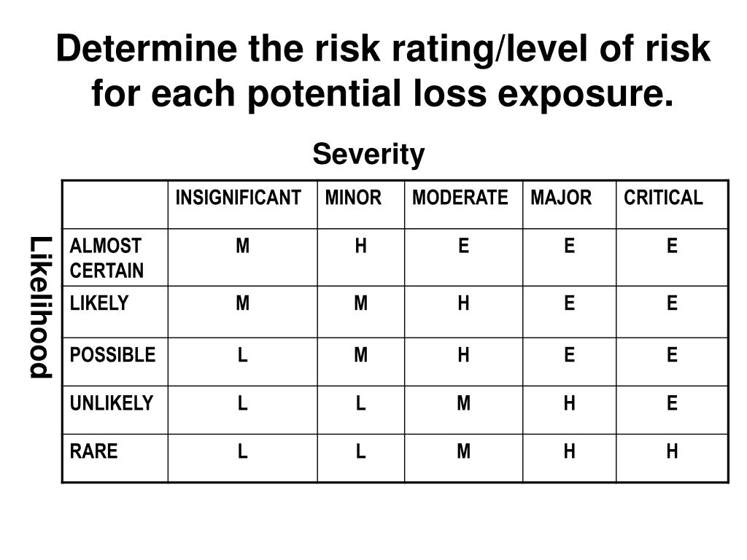Select H cell for Almost Certain, Minor
Screen dimensions: 747x560
coord(360,246)
